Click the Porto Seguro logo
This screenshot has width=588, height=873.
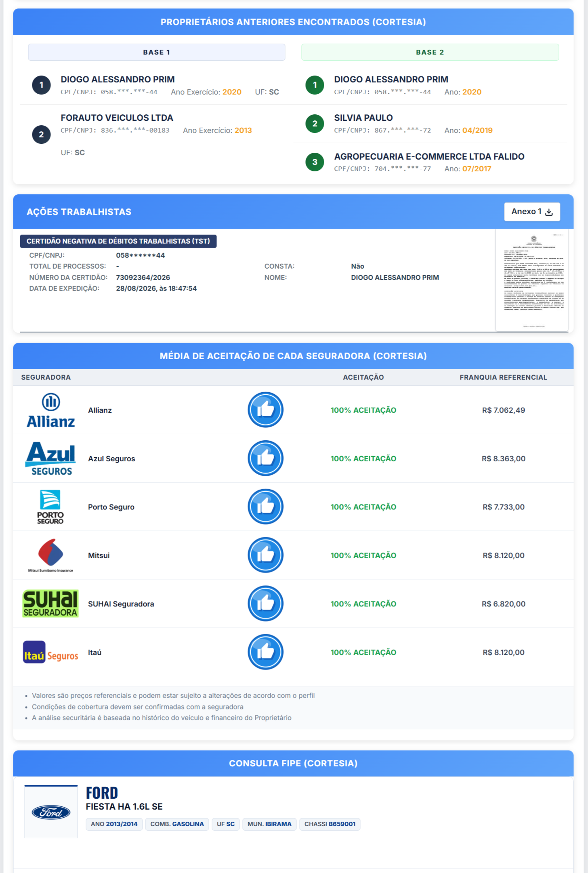(50, 507)
